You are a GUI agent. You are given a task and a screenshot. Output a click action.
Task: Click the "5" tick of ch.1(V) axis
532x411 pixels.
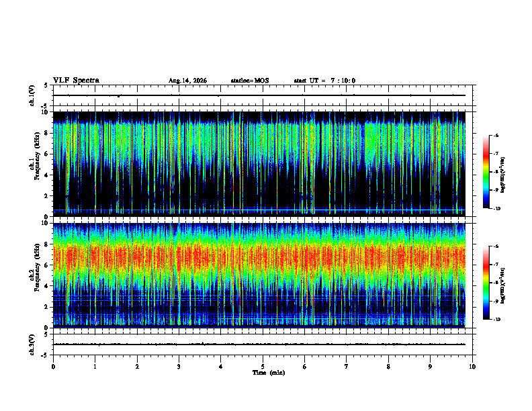46,86
